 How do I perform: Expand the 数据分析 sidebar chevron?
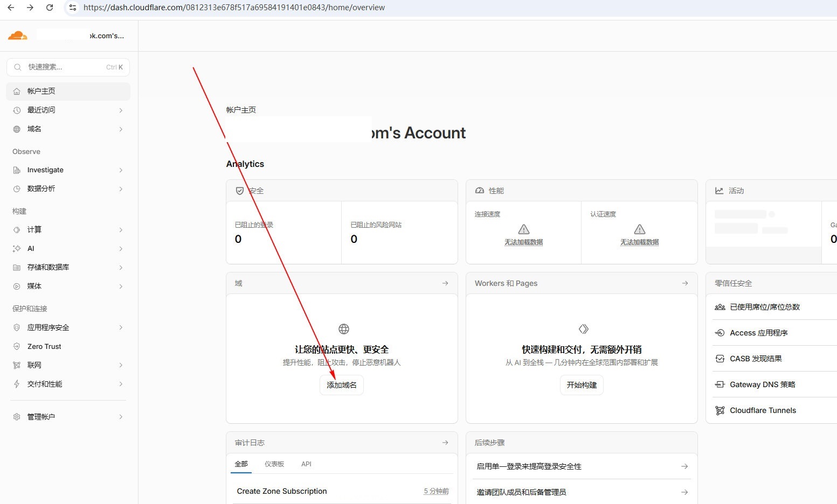(121, 189)
